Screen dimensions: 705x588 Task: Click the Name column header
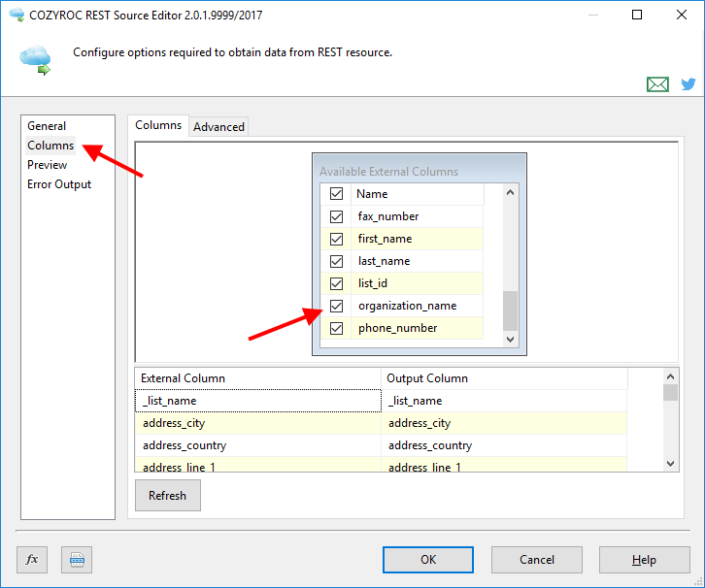[418, 194]
